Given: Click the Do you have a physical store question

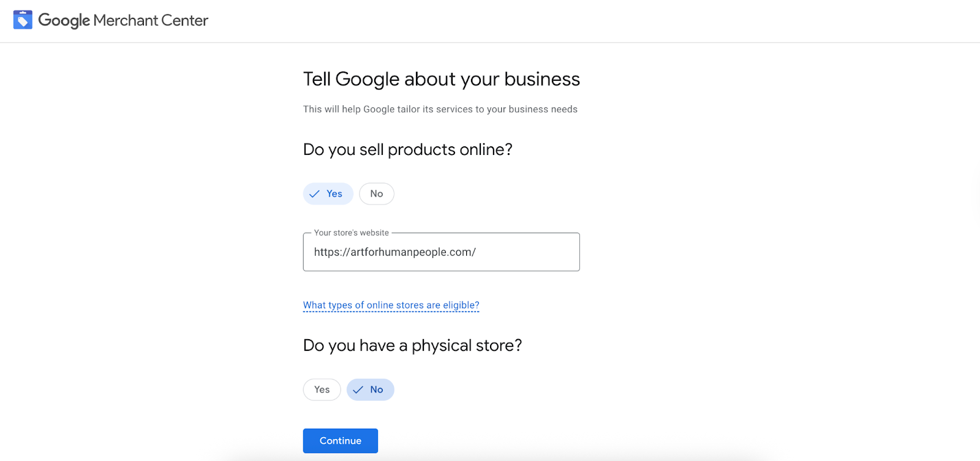Looking at the screenshot, I should coord(412,345).
